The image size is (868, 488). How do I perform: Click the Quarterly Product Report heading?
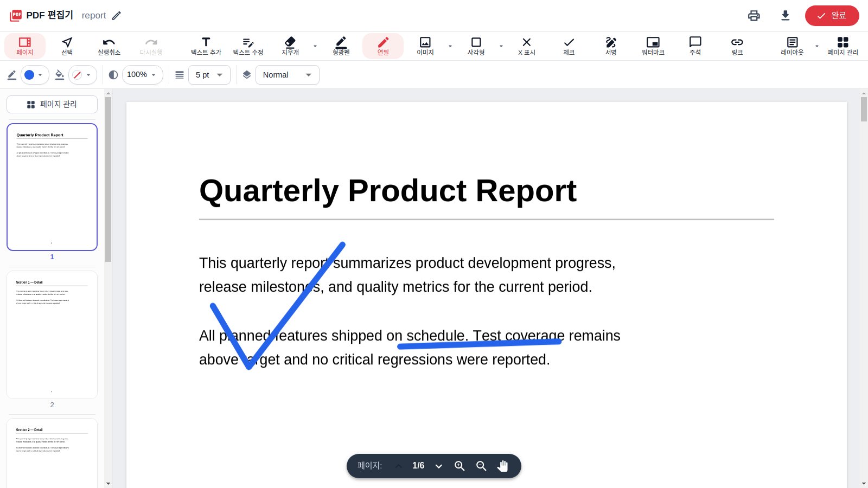[x=388, y=191]
